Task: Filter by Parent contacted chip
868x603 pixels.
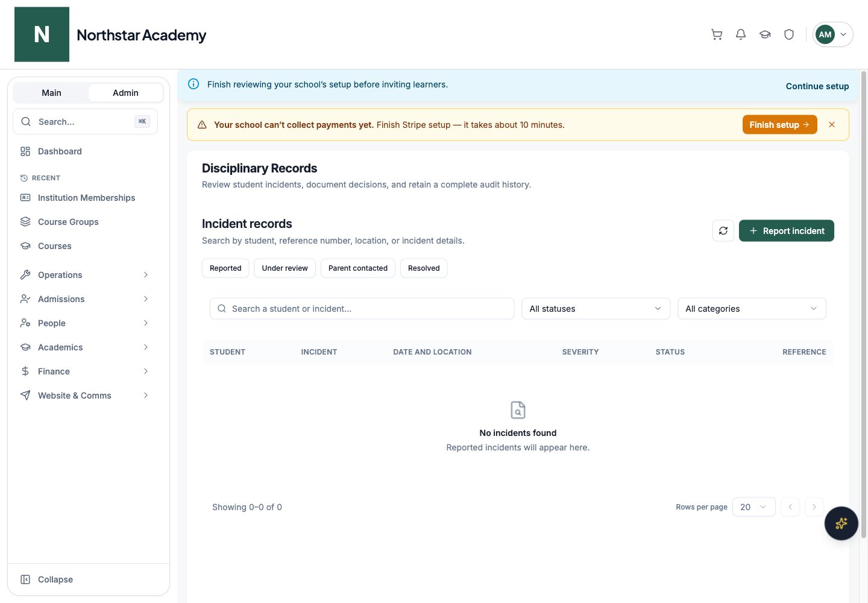Action: click(x=358, y=268)
